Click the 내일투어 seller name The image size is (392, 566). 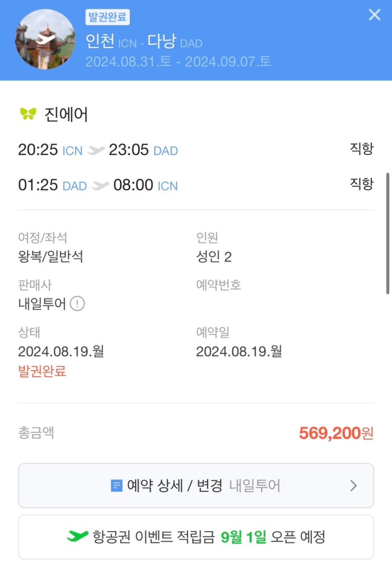(42, 304)
